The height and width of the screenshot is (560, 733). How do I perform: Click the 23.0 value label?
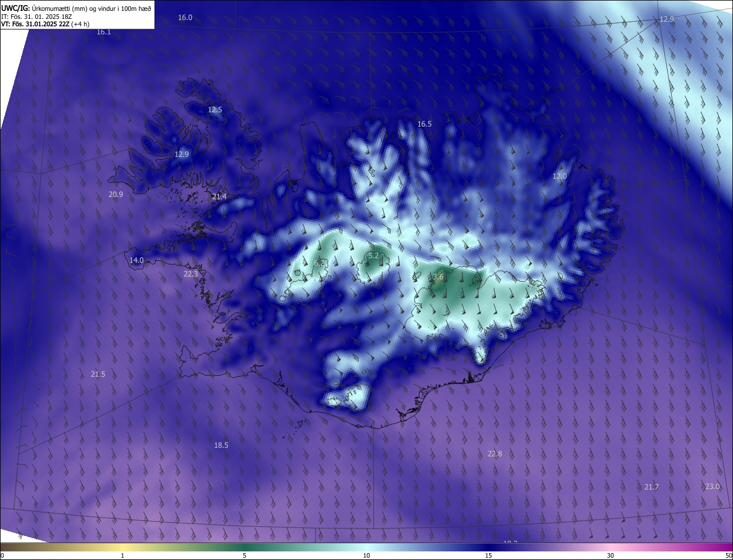click(x=712, y=487)
